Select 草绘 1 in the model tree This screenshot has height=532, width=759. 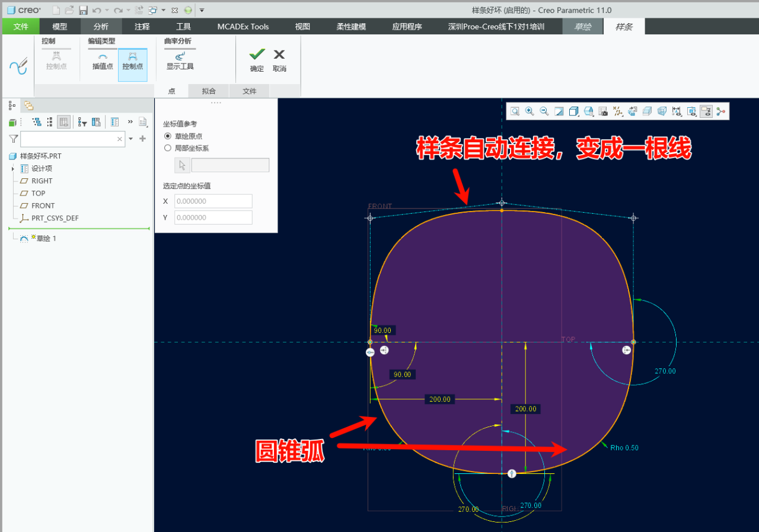[x=46, y=238]
